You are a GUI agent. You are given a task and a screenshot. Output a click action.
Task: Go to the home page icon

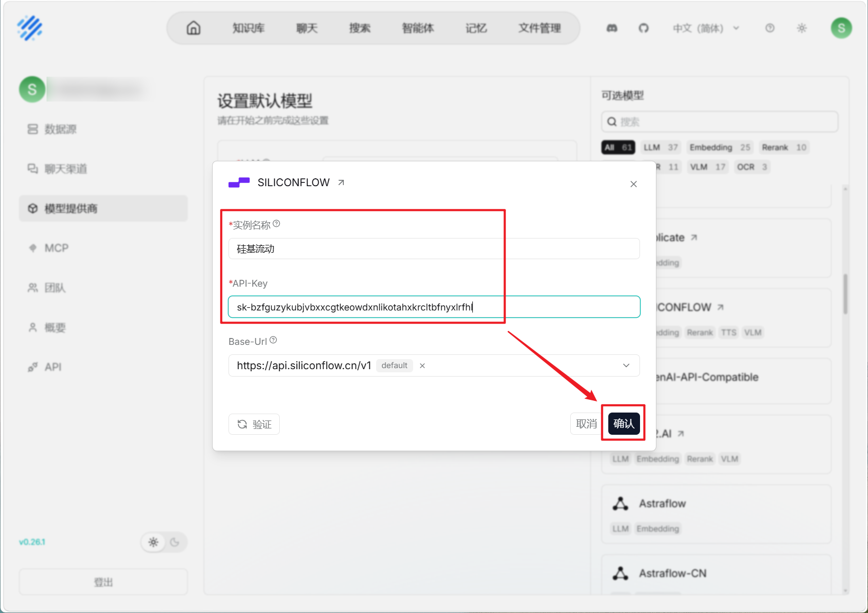point(194,28)
